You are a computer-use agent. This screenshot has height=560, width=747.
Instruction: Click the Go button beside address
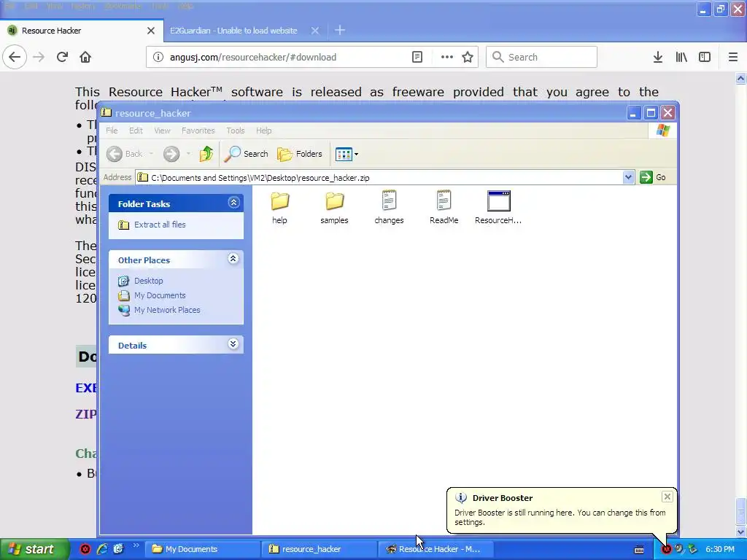click(x=653, y=177)
